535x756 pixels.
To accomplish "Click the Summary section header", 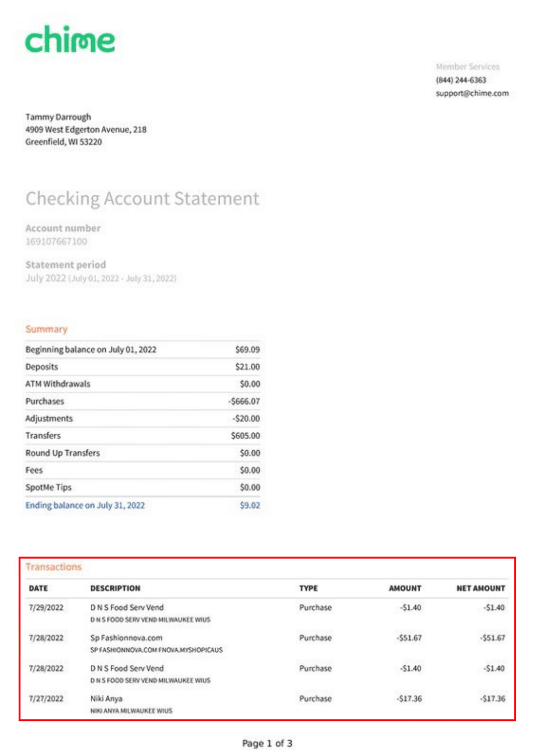I will point(47,329).
